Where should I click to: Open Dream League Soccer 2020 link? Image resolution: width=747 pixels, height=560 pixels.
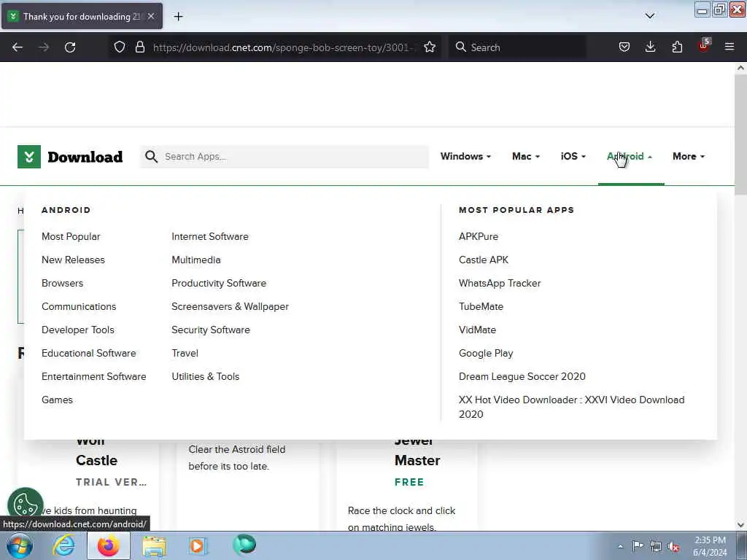point(522,377)
